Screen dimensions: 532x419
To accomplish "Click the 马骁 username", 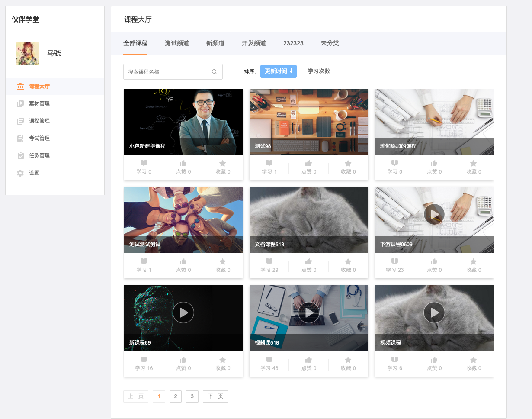I will point(54,53).
